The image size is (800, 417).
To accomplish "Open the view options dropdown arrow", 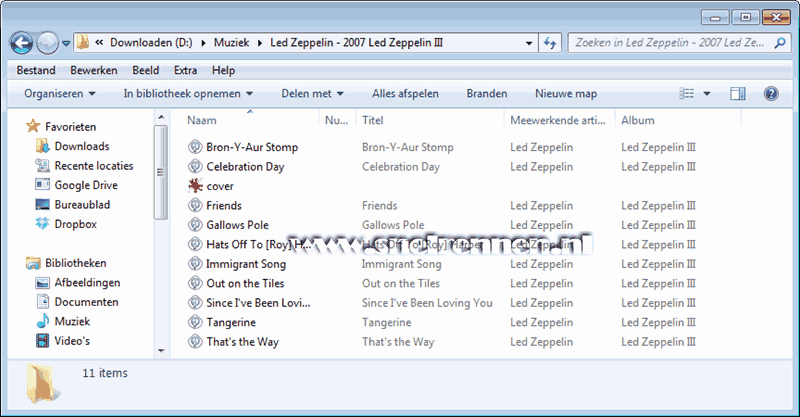I will tap(707, 94).
